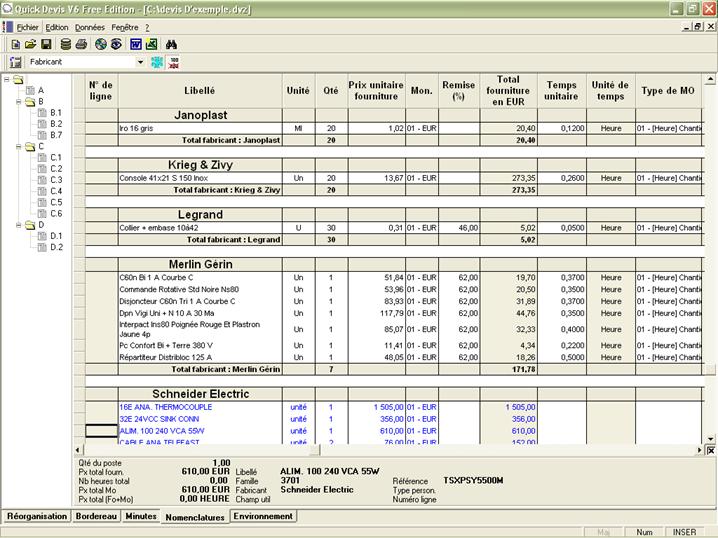Viewport: 718px width, 538px height.
Task: Select tree item C.4
Action: tap(56, 191)
